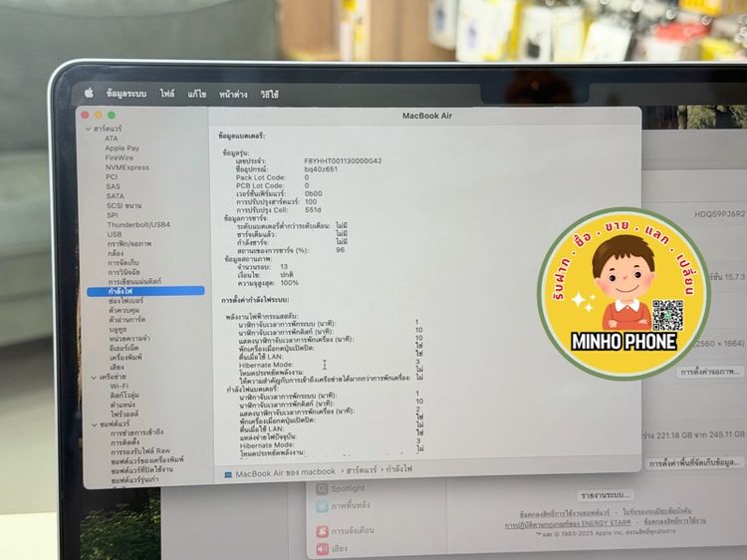Viewport: 747px width, 560px height.
Task: Collapse the เครือข่าย section in the sidebar
Action: click(94, 377)
